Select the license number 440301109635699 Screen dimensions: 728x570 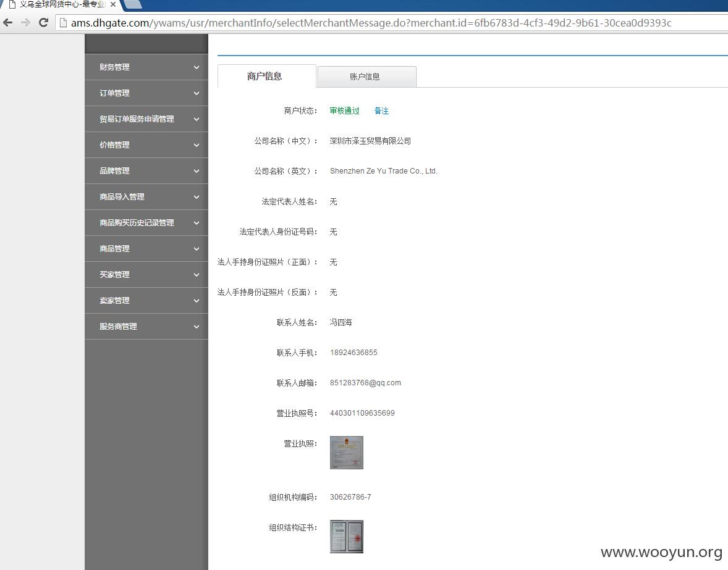pyautogui.click(x=362, y=413)
